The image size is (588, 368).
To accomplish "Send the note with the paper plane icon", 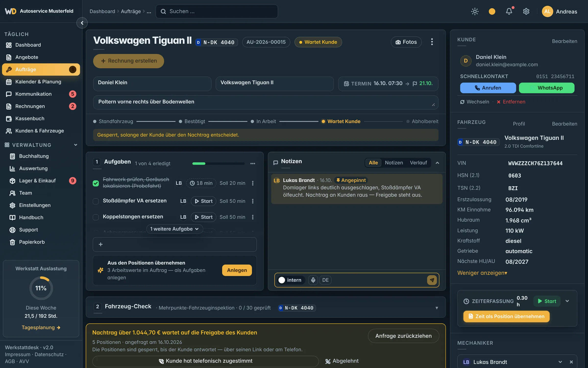I will pyautogui.click(x=432, y=280).
